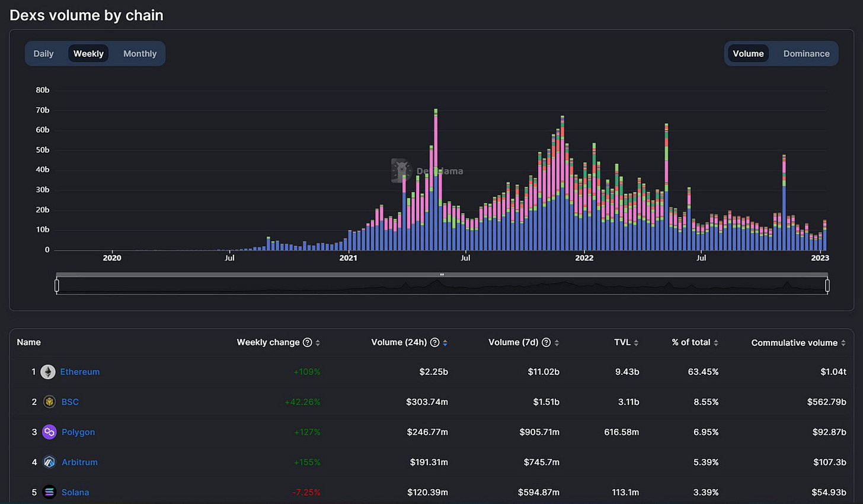The image size is (863, 504).
Task: Open the Solana chain link
Action: [x=75, y=492]
